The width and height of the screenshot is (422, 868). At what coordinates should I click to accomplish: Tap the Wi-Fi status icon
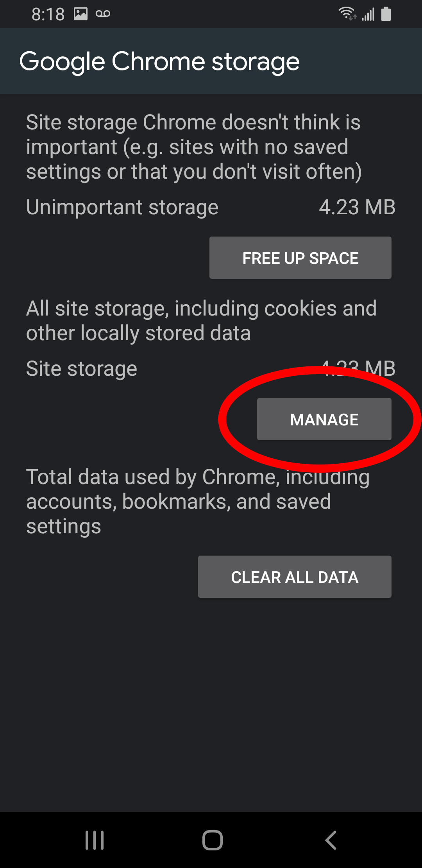(x=347, y=14)
